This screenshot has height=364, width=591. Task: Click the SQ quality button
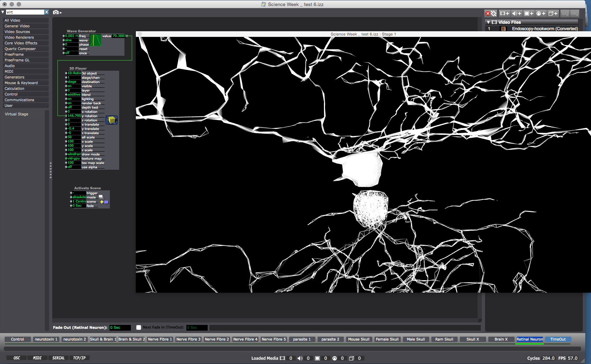tap(565, 13)
